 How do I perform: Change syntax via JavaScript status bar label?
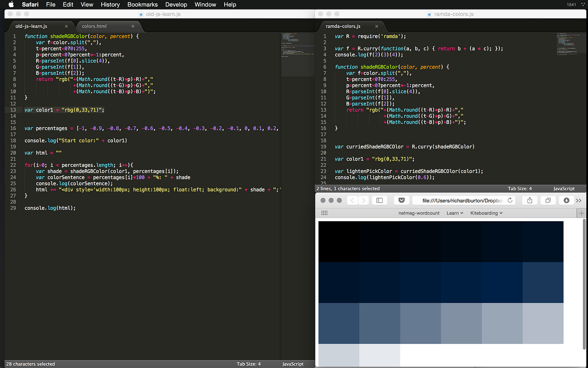pos(293,363)
